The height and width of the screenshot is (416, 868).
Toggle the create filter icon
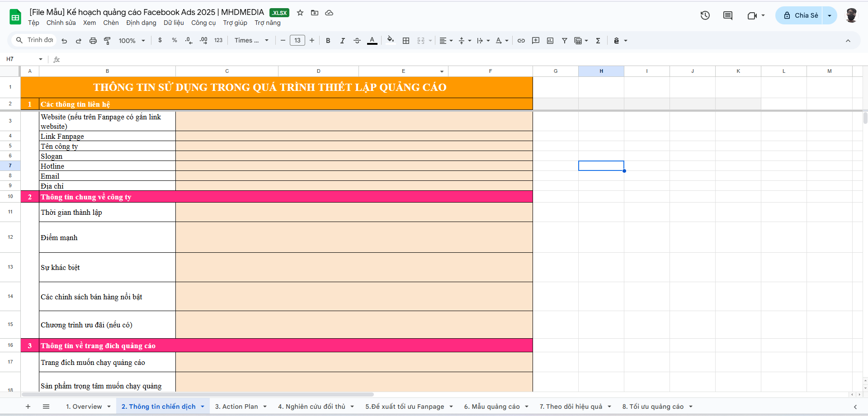click(565, 41)
